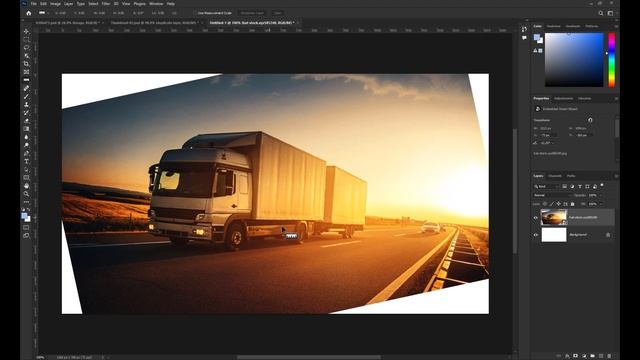640x360 pixels.
Task: Open the Layers panel flyout menu
Action: click(x=616, y=176)
